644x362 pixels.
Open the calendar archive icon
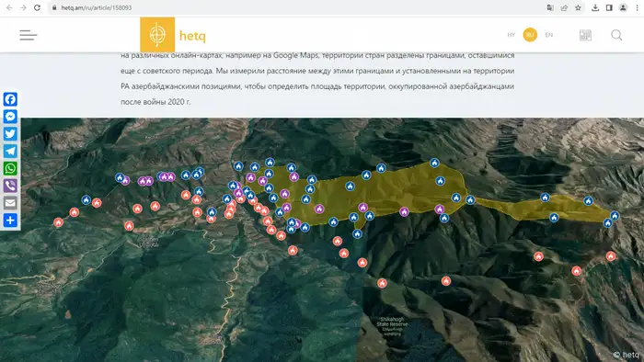tap(585, 35)
